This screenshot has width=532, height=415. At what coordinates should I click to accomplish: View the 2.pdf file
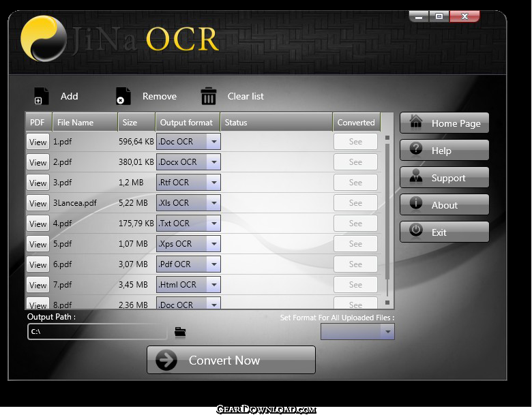[38, 162]
